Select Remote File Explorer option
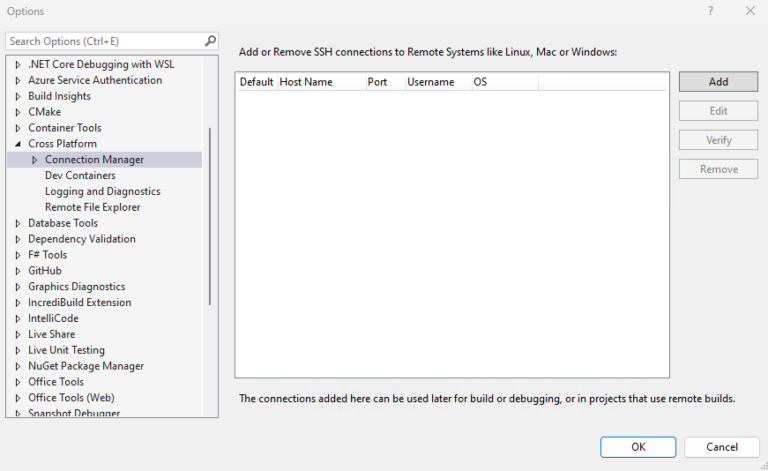The image size is (768, 471). pos(92,208)
